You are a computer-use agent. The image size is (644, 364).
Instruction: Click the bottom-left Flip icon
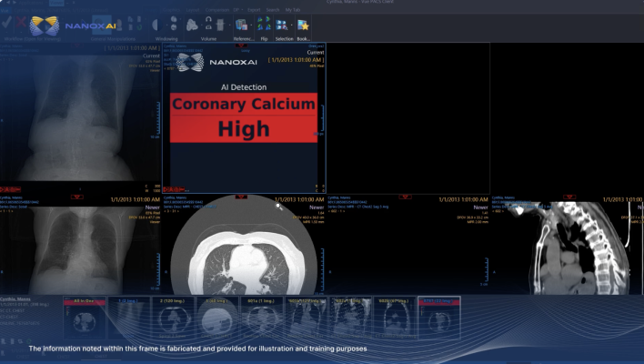260,27
